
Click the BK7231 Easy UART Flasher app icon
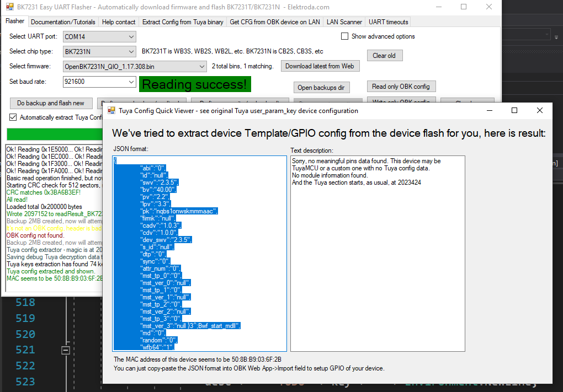(x=10, y=7)
